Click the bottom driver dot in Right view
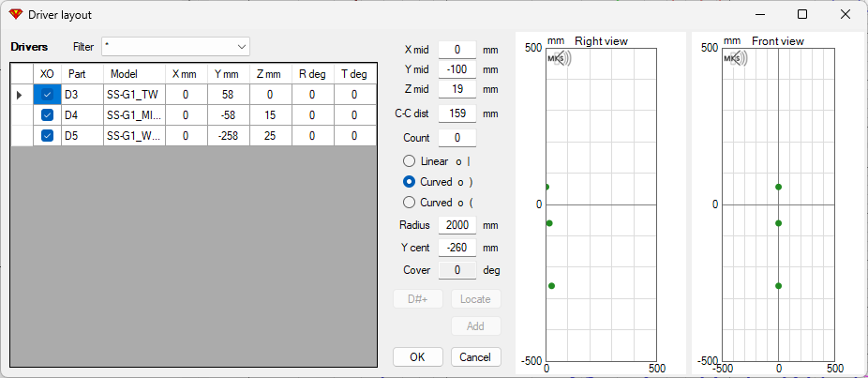 click(551, 286)
